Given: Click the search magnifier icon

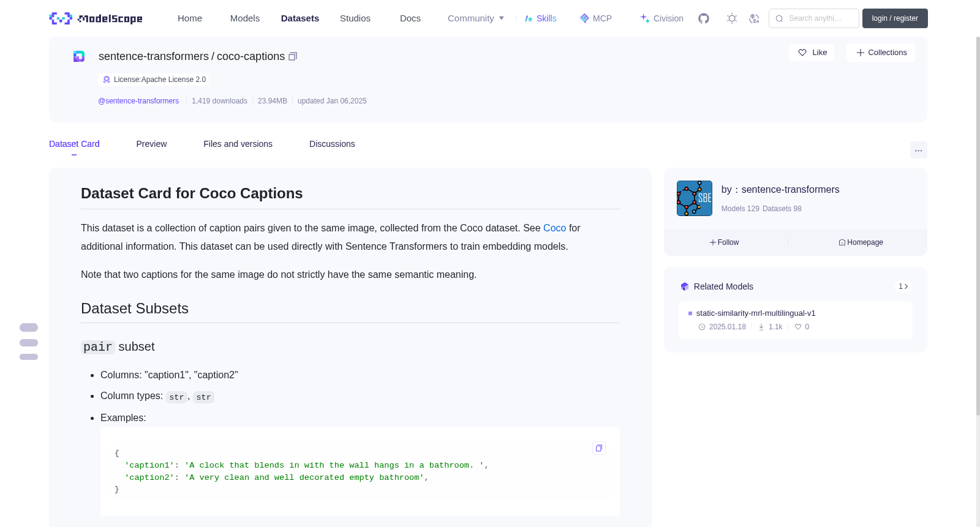Looking at the screenshot, I should 779,18.
